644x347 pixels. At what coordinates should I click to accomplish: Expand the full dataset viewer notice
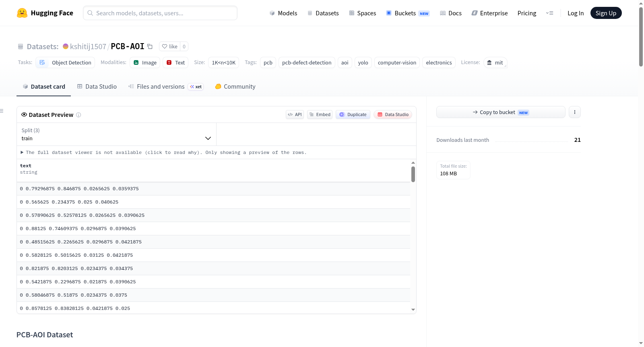[163, 152]
